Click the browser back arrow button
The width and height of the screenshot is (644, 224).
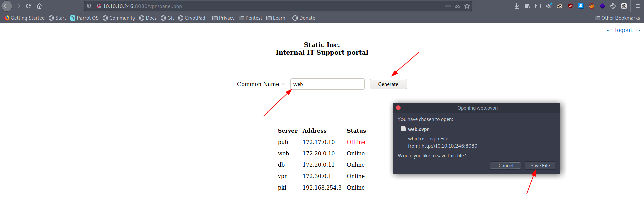7,6
